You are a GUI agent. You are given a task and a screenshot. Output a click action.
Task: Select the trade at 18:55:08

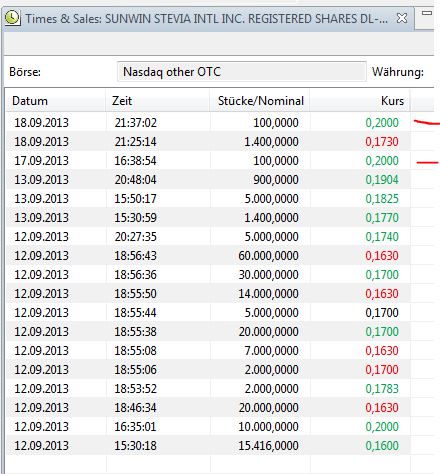[208, 351]
